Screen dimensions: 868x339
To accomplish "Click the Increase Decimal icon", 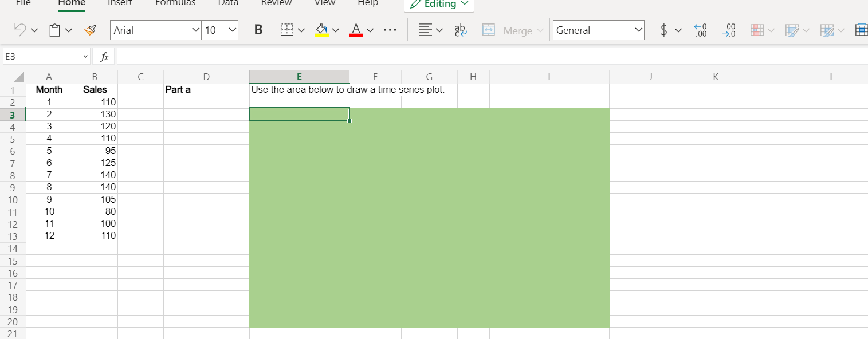I will coord(700,30).
